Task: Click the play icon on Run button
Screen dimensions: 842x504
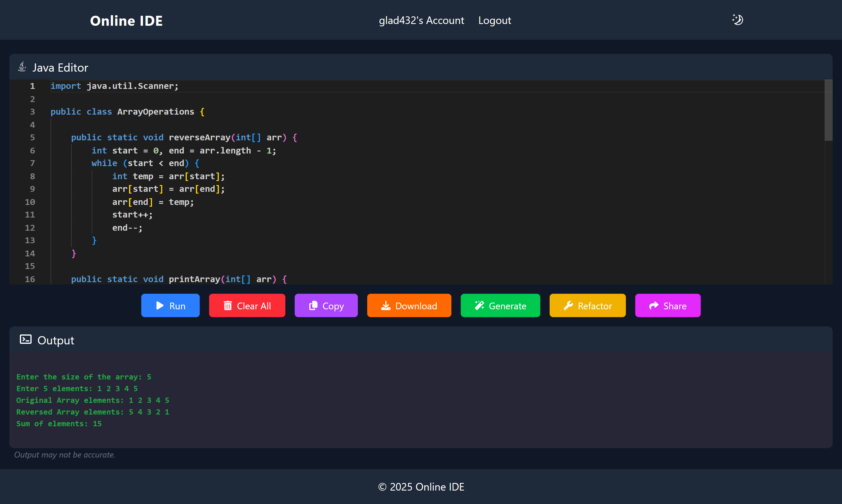Action: click(x=160, y=306)
